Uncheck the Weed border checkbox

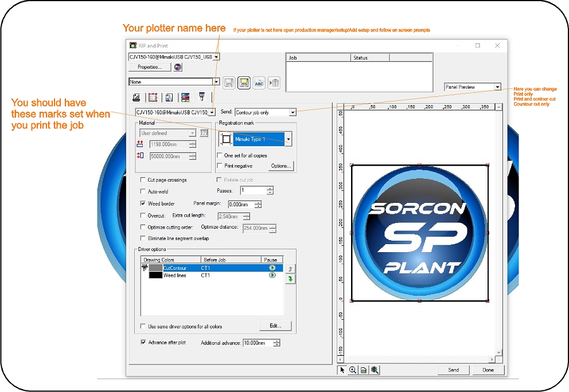click(x=143, y=203)
